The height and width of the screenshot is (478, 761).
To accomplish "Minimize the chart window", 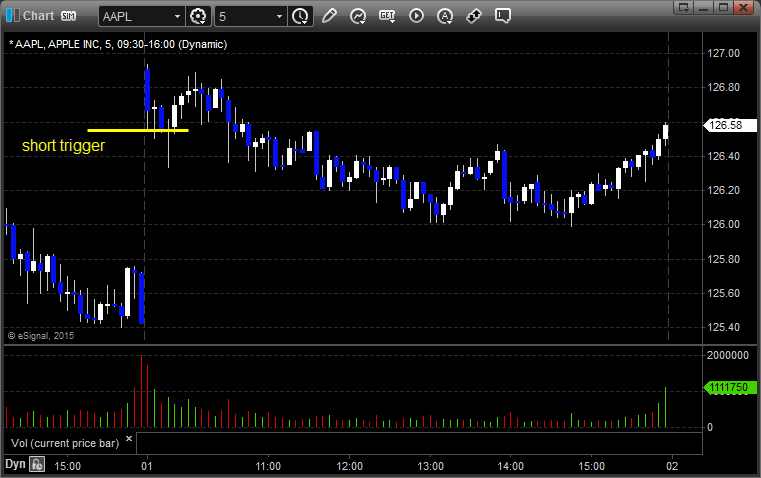I will [x=704, y=7].
